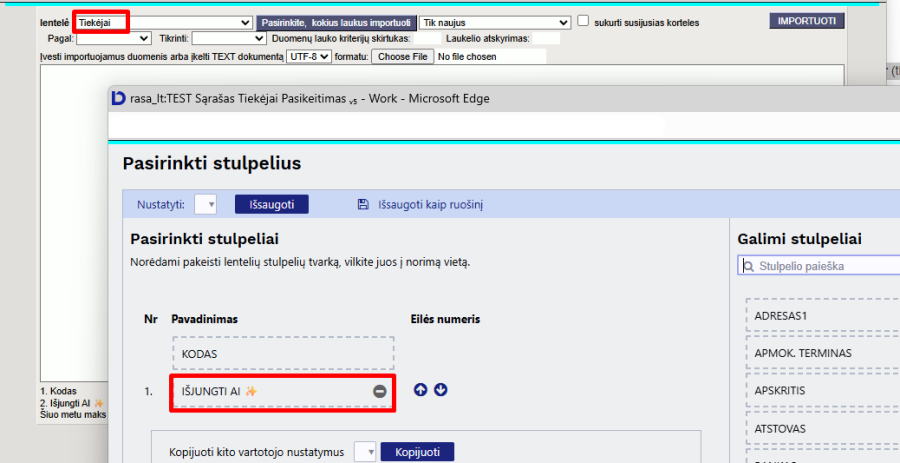Expand the Tik naujus dropdown
This screenshot has height=463, width=900.
pyautogui.click(x=494, y=22)
